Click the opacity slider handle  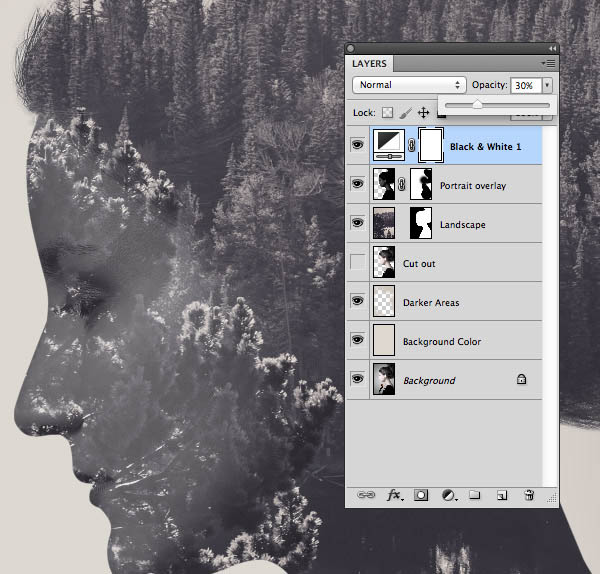(477, 104)
